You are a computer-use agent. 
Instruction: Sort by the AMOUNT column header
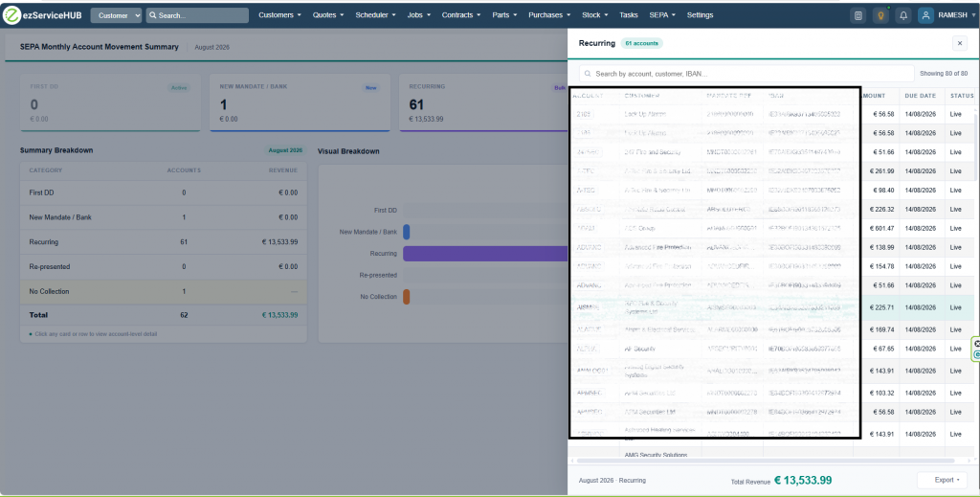(x=874, y=96)
